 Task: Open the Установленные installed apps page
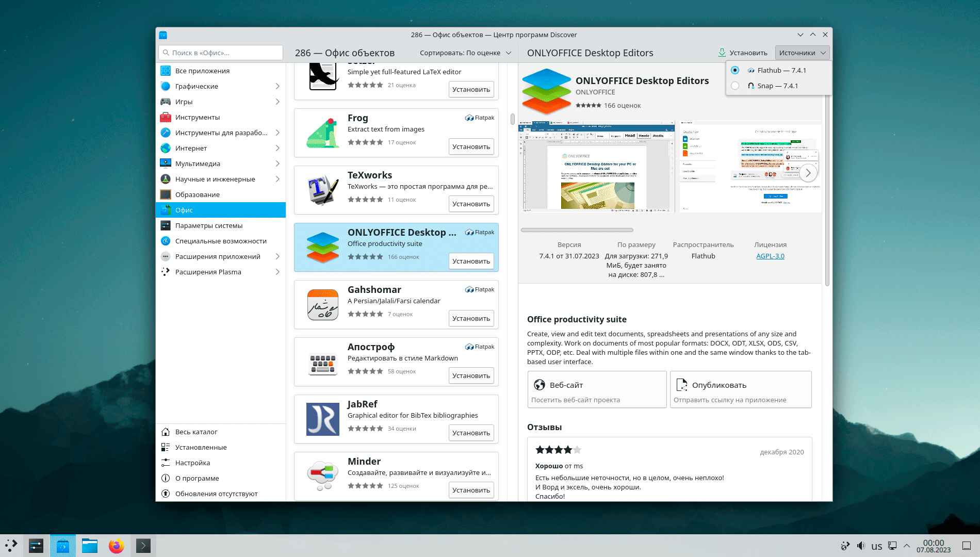[221, 447]
